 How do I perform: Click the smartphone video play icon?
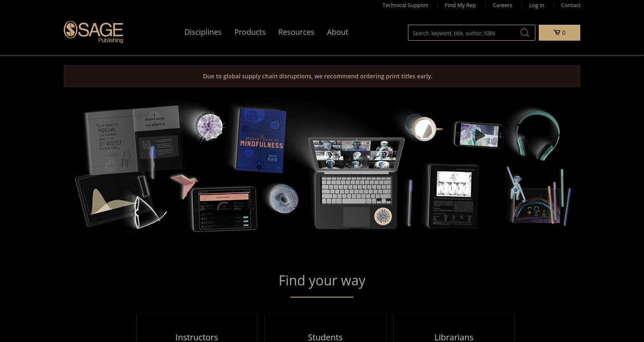(480, 135)
